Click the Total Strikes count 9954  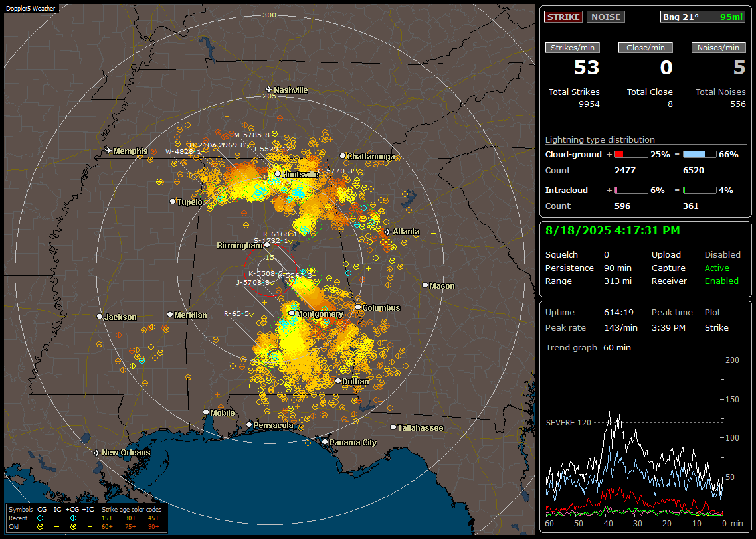(x=589, y=104)
